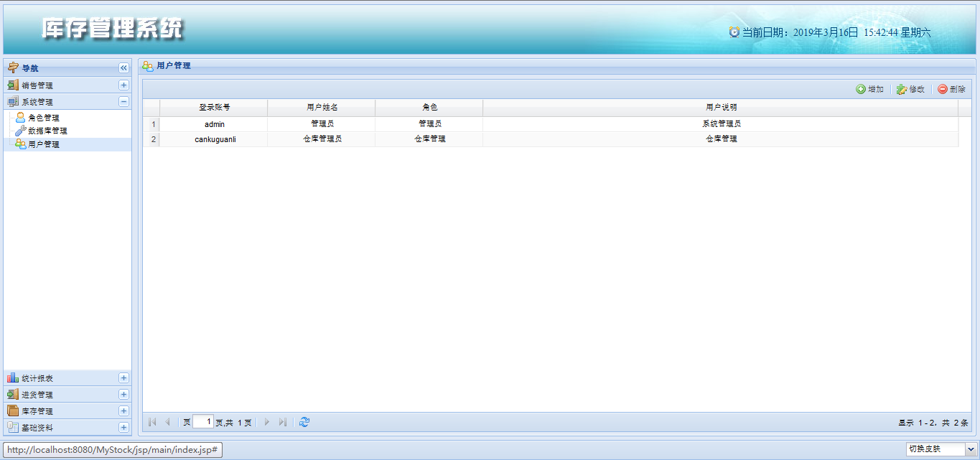
Task: Click the 销售管理 header icon
Action: point(13,85)
